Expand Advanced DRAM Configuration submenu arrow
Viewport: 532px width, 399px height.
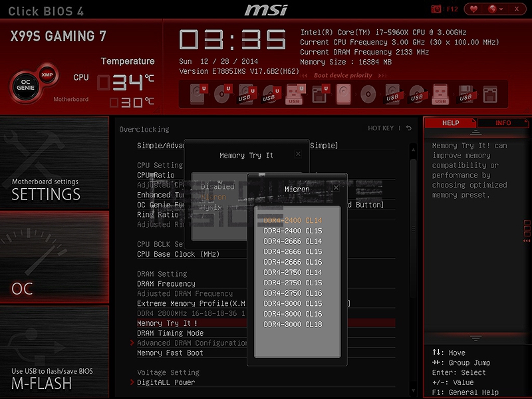click(x=132, y=342)
